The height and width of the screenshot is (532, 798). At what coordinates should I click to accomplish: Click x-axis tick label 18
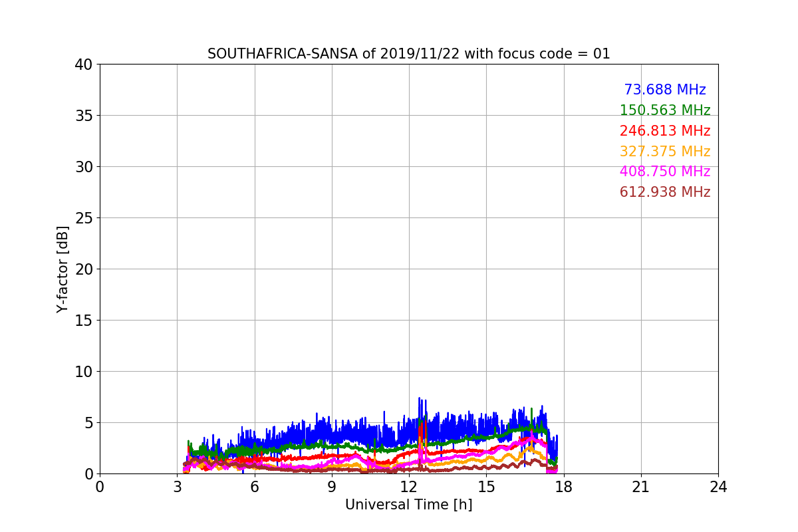[x=564, y=487]
